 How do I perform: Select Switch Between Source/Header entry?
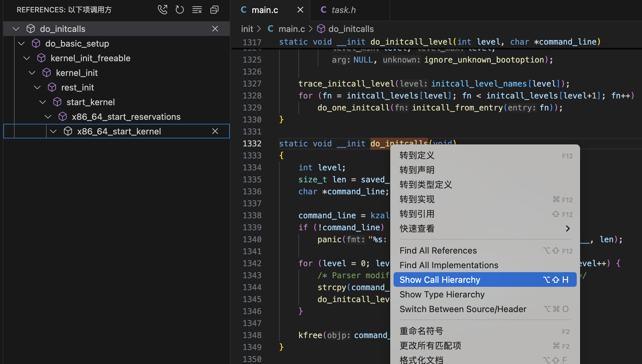coord(485,309)
